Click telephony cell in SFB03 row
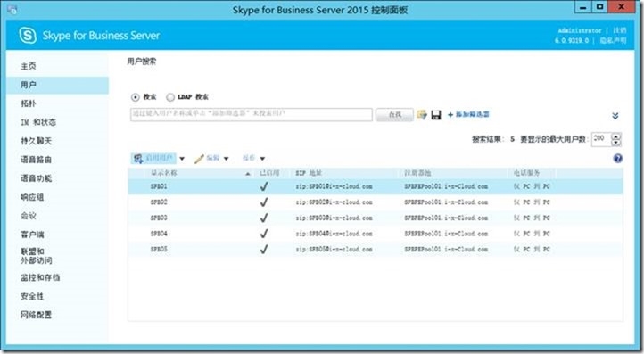Viewport: 644px width, 354px height. 532,218
